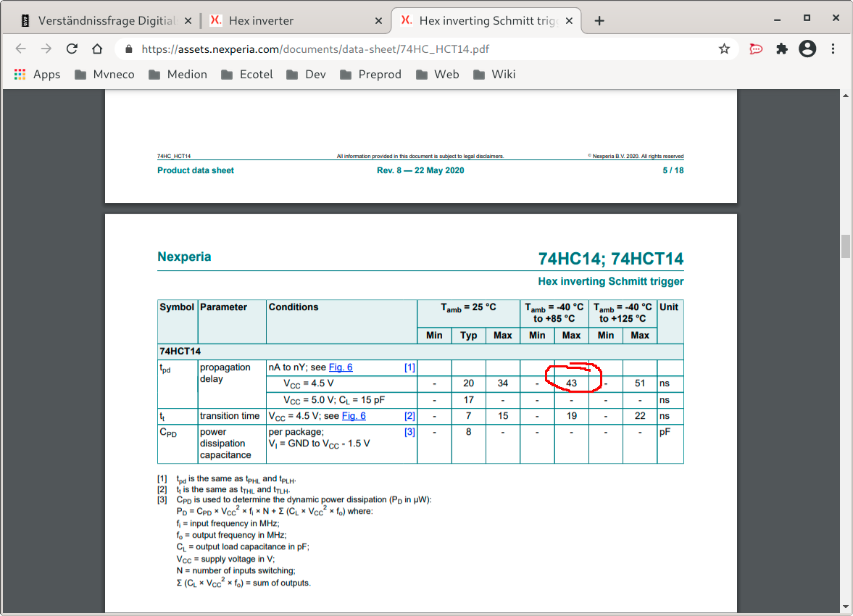853x616 pixels.
Task: Open the red chat extension icon
Action: (756, 49)
